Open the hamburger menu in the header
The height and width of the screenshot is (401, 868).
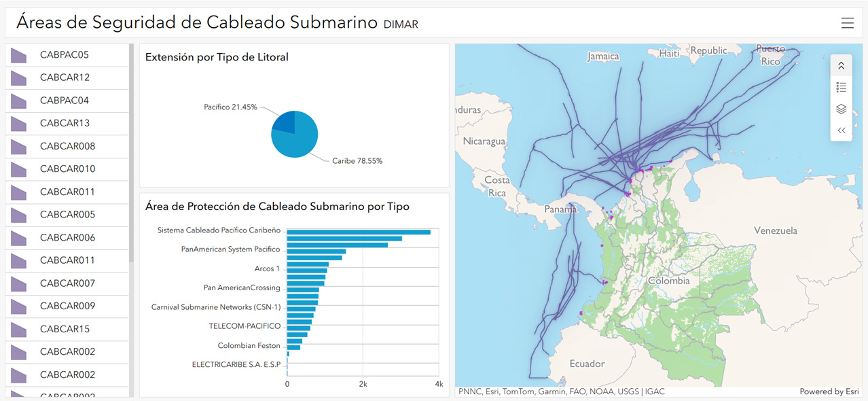[847, 23]
